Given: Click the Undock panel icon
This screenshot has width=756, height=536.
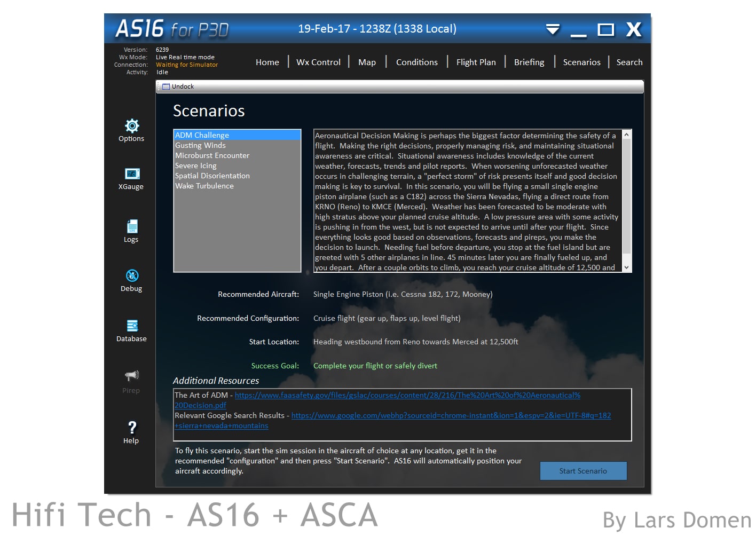Looking at the screenshot, I should pos(166,86).
